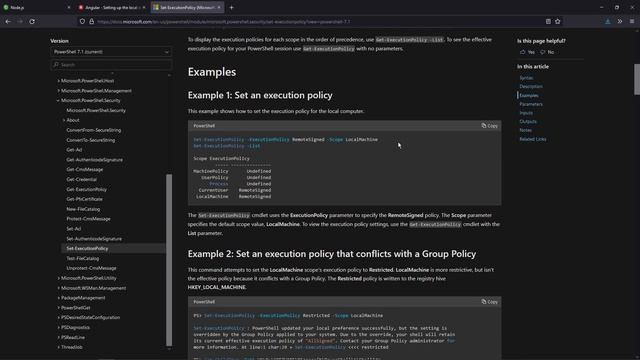640x360 pixels.
Task: Jump to Syntax section
Action: pos(526,78)
